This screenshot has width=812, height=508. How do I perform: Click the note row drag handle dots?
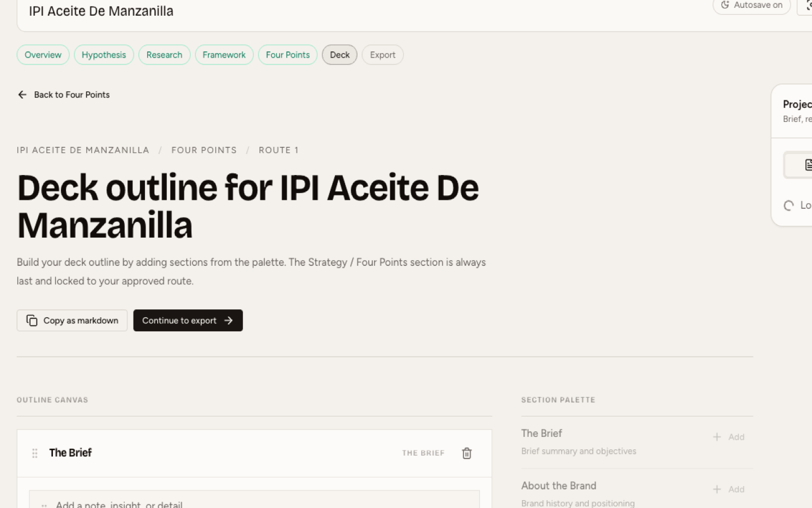(44, 506)
